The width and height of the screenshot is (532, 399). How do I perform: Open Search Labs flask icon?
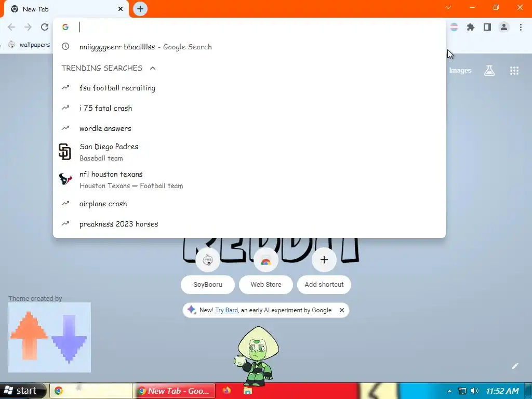489,71
